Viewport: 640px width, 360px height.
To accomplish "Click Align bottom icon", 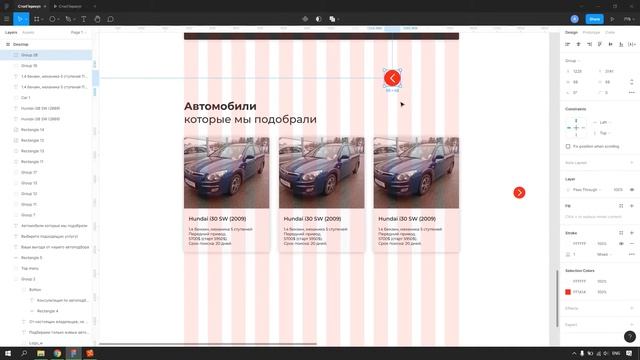I will coord(621,44).
